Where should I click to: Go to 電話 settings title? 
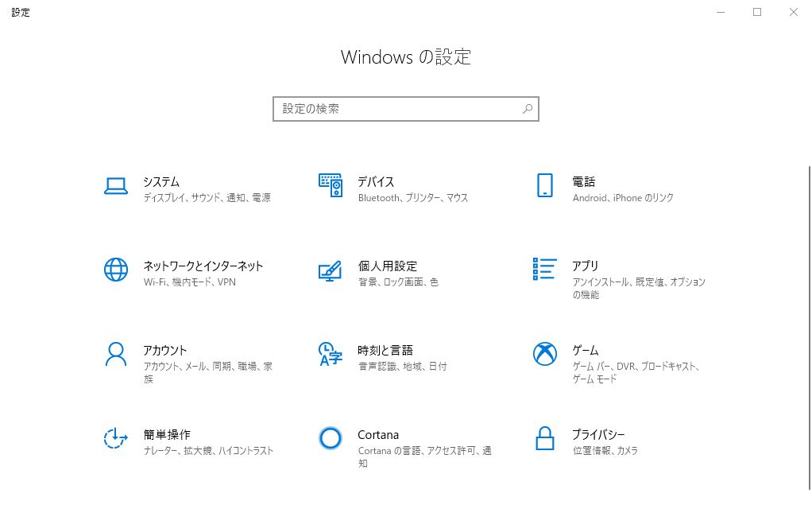pos(584,182)
